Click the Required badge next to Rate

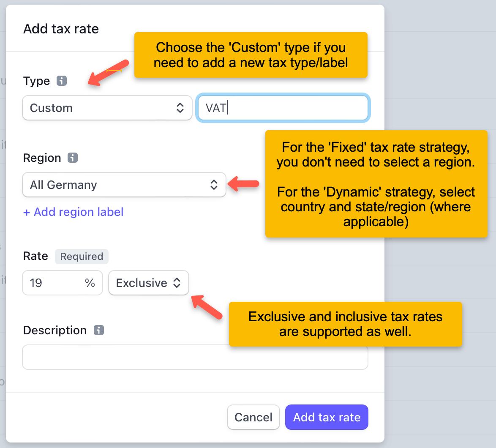tap(82, 256)
